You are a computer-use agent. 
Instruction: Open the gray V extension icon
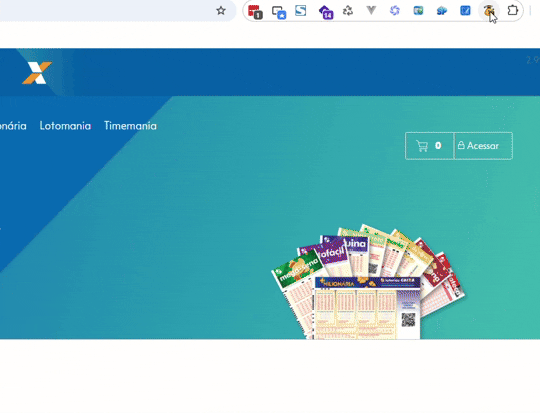coord(371,11)
